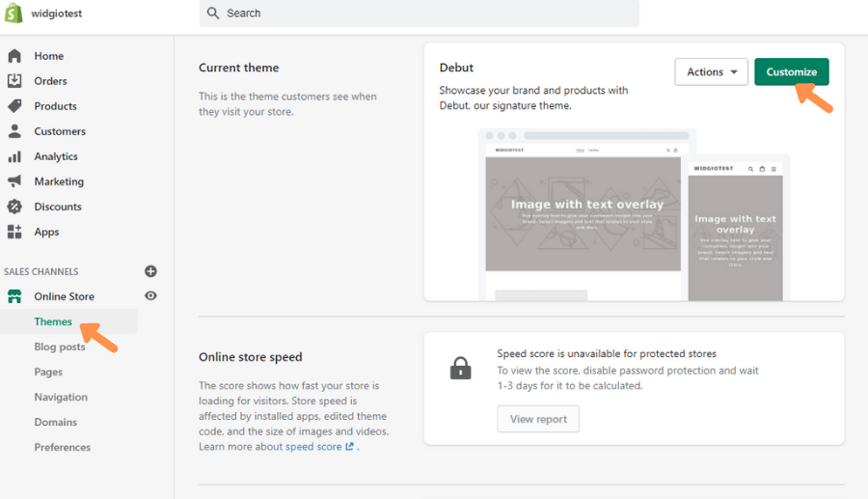The height and width of the screenshot is (499, 868).
Task: Open Analytics in the sidebar
Action: point(56,156)
